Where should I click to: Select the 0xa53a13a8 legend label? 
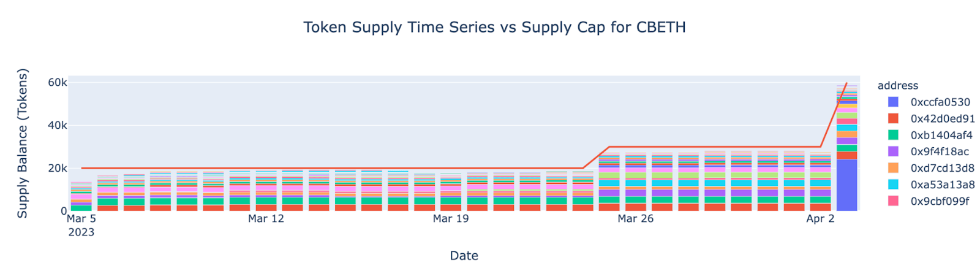[943, 185]
